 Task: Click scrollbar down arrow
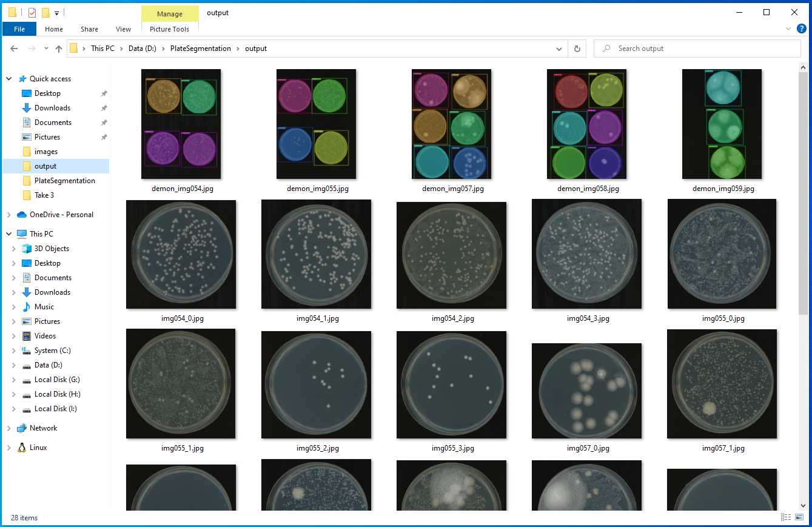804,505
